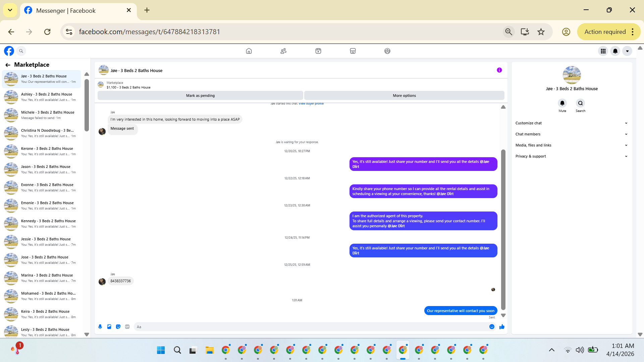Search in conversation

pos(580,103)
